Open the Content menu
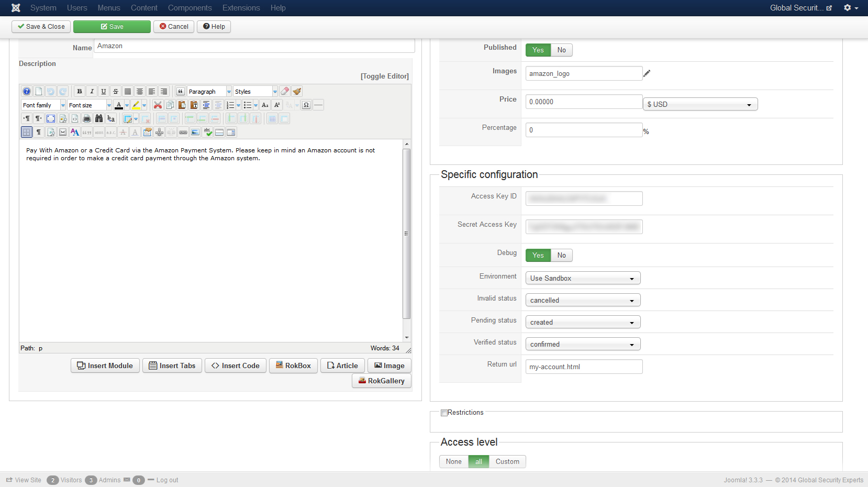868x487 pixels. tap(144, 8)
